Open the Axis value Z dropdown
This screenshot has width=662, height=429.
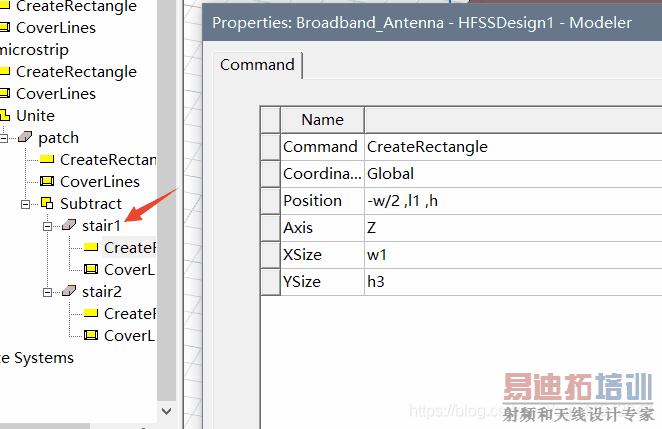(x=513, y=228)
